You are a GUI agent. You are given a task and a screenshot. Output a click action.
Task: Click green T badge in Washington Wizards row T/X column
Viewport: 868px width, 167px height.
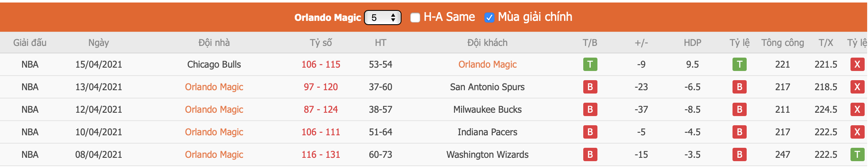[857, 154]
